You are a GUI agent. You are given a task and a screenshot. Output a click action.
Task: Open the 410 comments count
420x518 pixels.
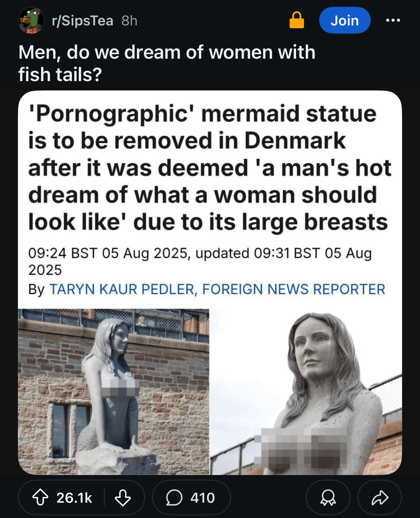pos(203,498)
